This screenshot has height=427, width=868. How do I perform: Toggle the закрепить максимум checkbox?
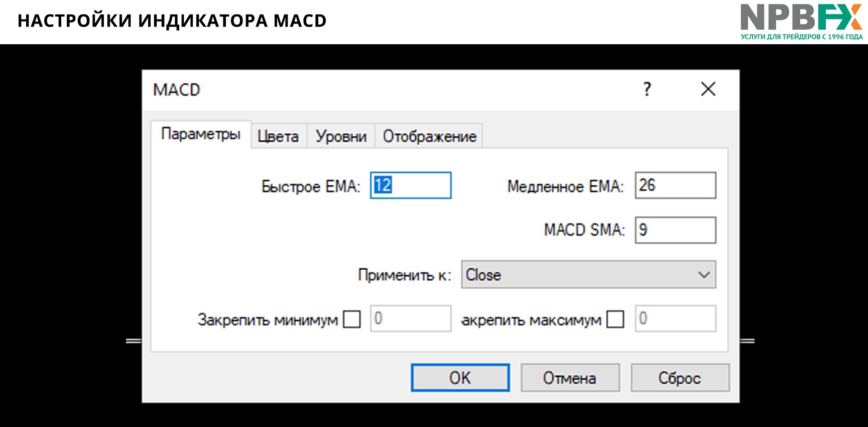pyautogui.click(x=615, y=319)
